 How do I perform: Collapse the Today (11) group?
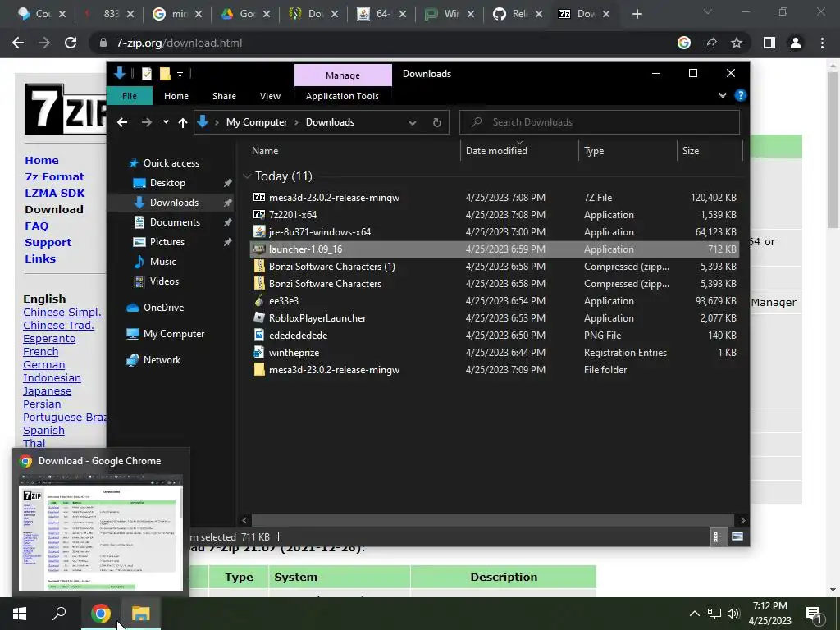coord(247,176)
